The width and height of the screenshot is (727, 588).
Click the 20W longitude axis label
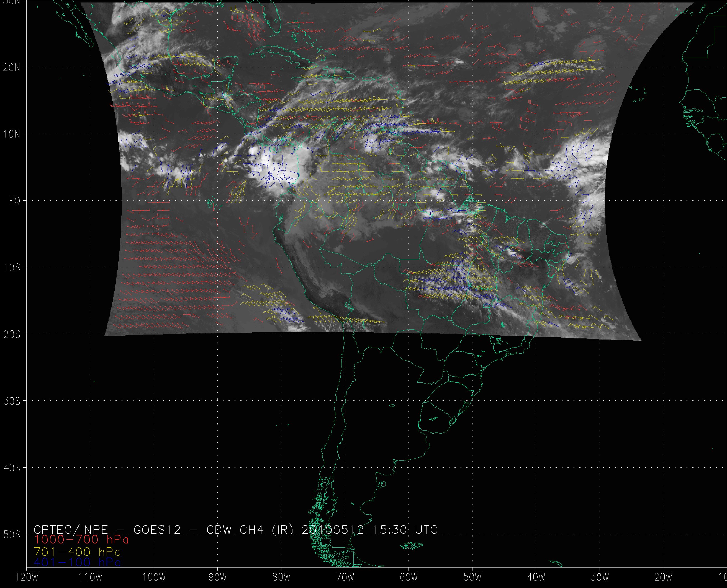[664, 577]
